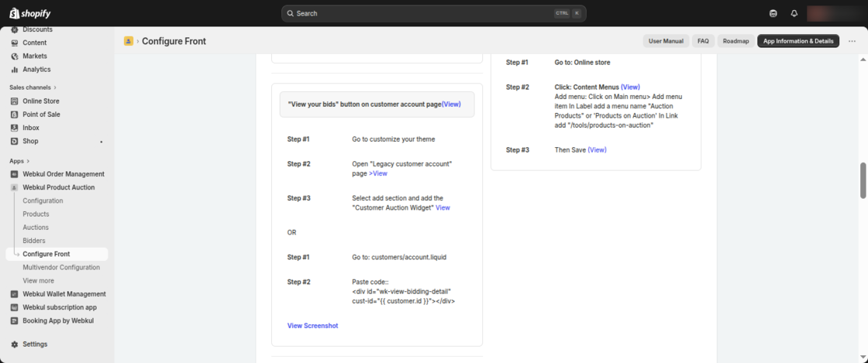Click the vertical page scrollbar thumb
868x363 pixels.
[863, 180]
